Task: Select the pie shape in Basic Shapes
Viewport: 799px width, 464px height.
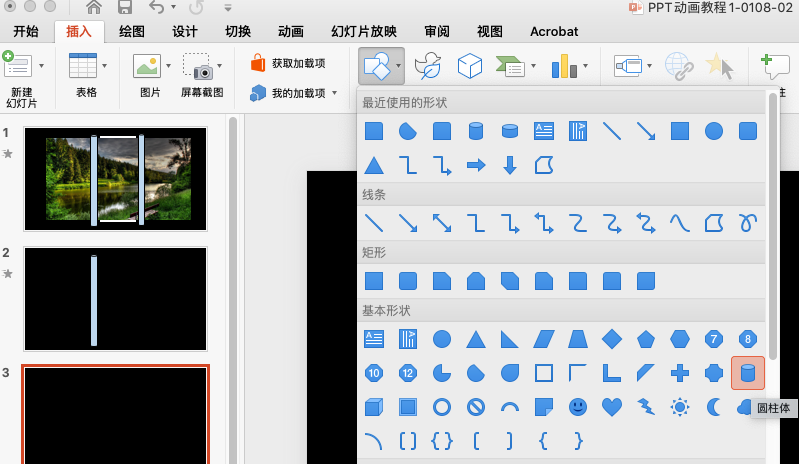Action: click(442, 373)
